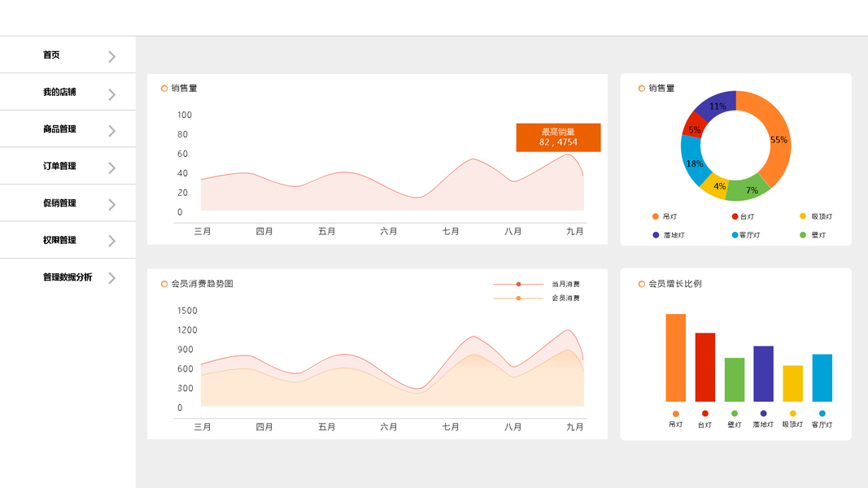
Task: Click the 100 axis value on sales chart
Action: 185,115
